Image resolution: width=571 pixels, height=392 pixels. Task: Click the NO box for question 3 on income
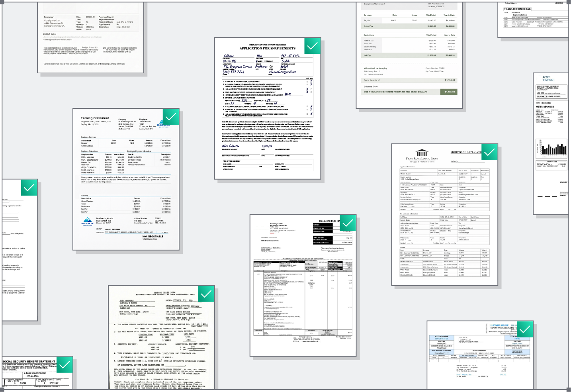[x=311, y=89]
